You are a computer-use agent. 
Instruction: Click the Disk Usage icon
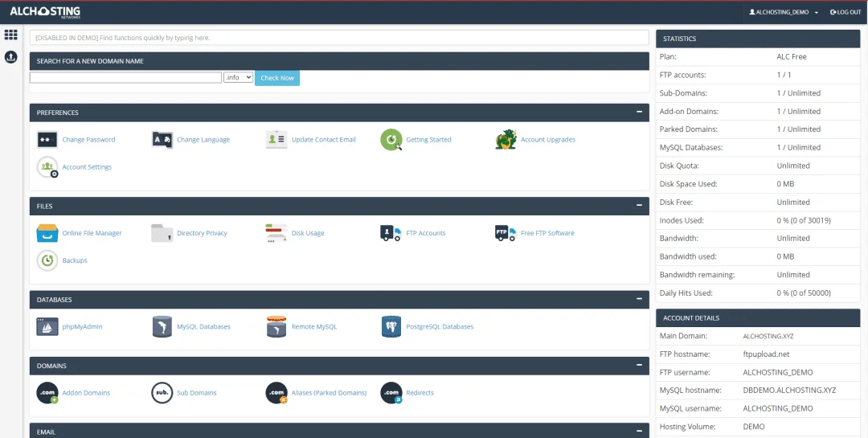pos(276,233)
